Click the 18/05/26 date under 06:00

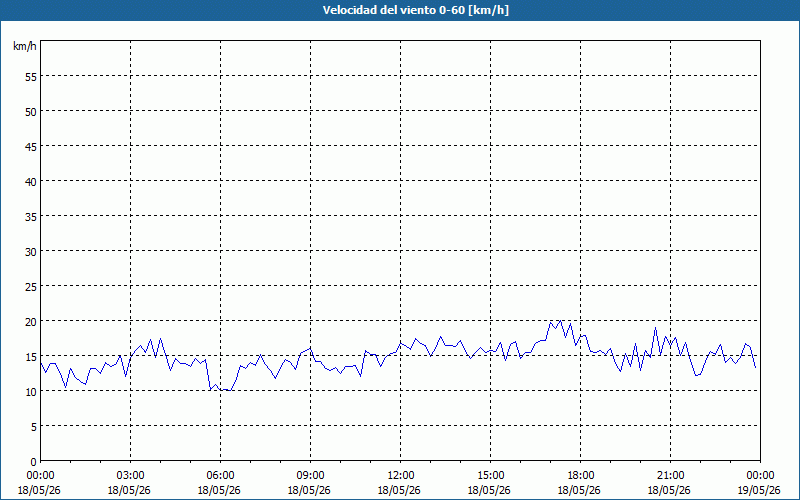point(219,490)
